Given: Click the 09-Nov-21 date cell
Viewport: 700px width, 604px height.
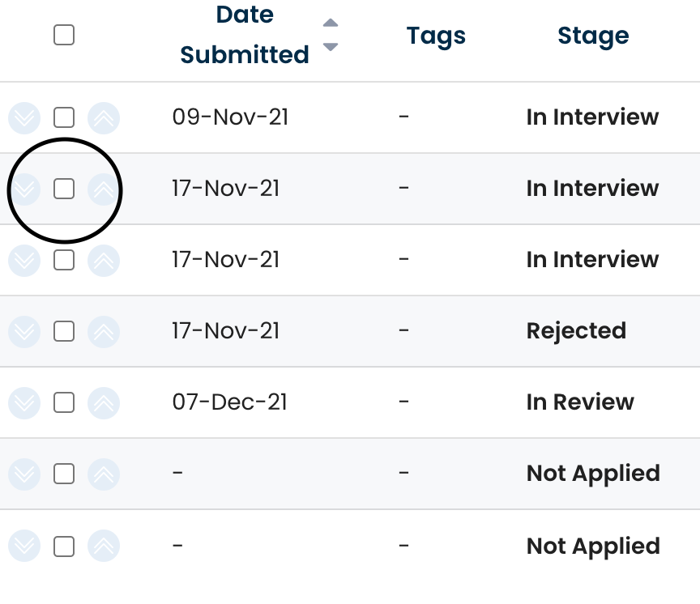Looking at the screenshot, I should pos(230,117).
